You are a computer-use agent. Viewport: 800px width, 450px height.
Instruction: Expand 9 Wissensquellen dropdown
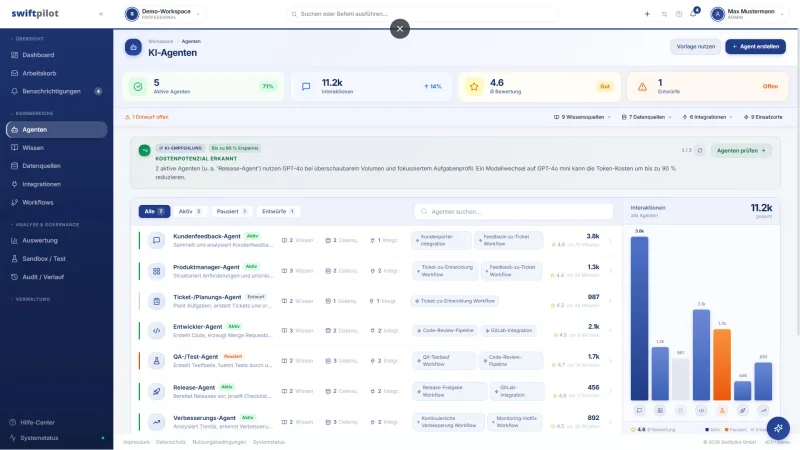point(582,117)
